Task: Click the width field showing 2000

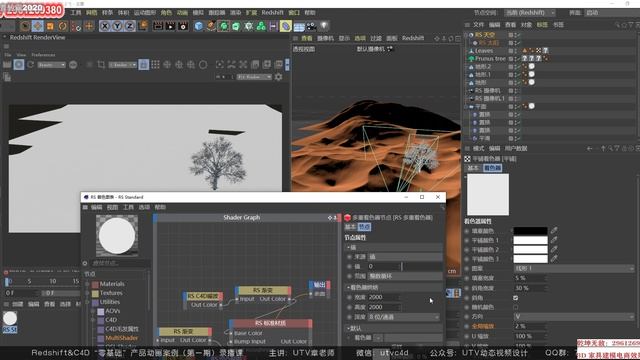Action: [x=383, y=297]
